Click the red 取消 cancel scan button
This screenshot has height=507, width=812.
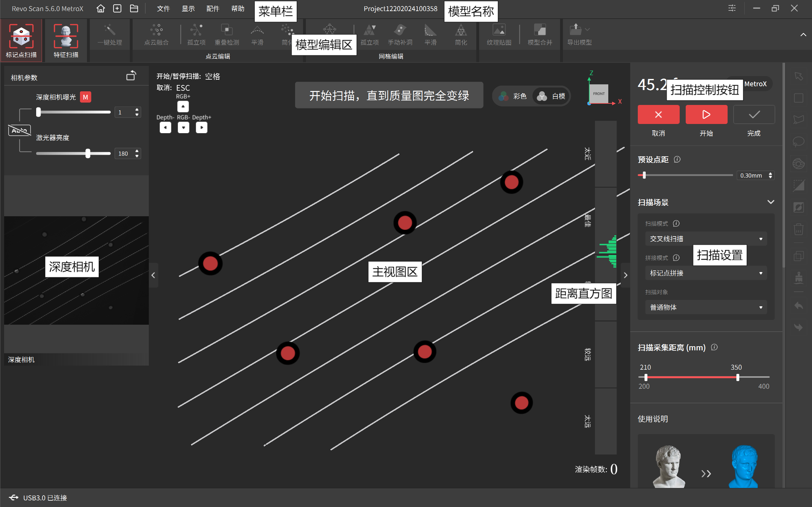(658, 114)
